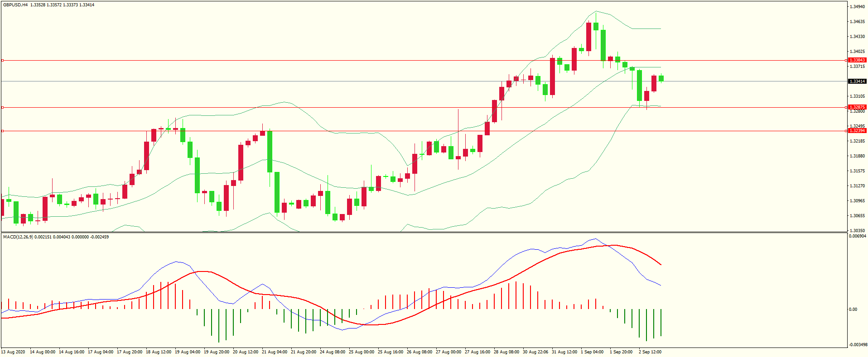868x357 pixels.
Task: Select the red 1.32394 price level tag
Action: click(x=857, y=131)
